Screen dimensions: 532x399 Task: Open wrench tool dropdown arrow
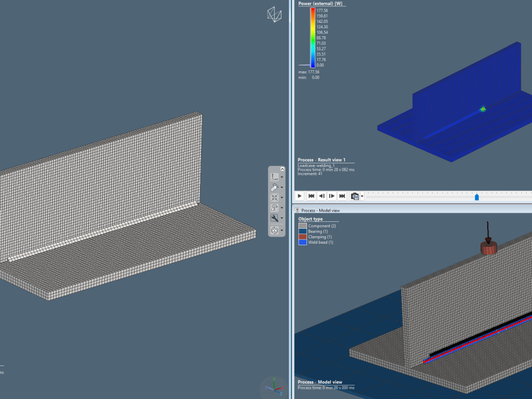tap(282, 218)
